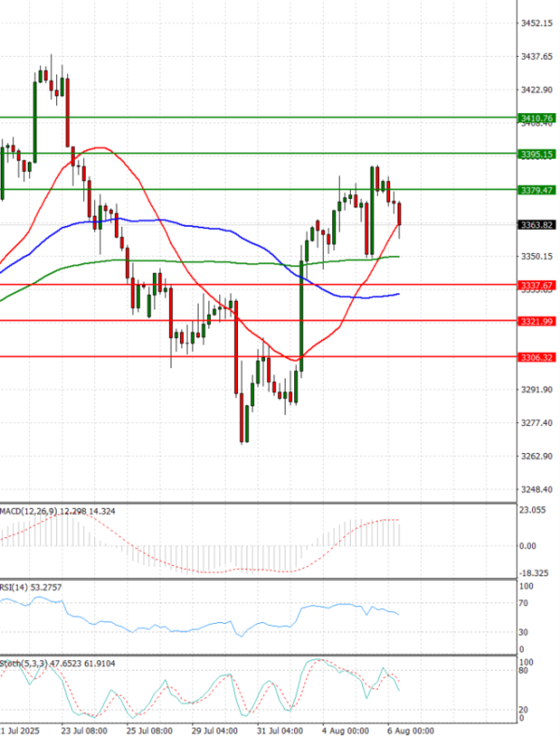
Task: Click the 3422.90 price axis value
Action: point(537,90)
